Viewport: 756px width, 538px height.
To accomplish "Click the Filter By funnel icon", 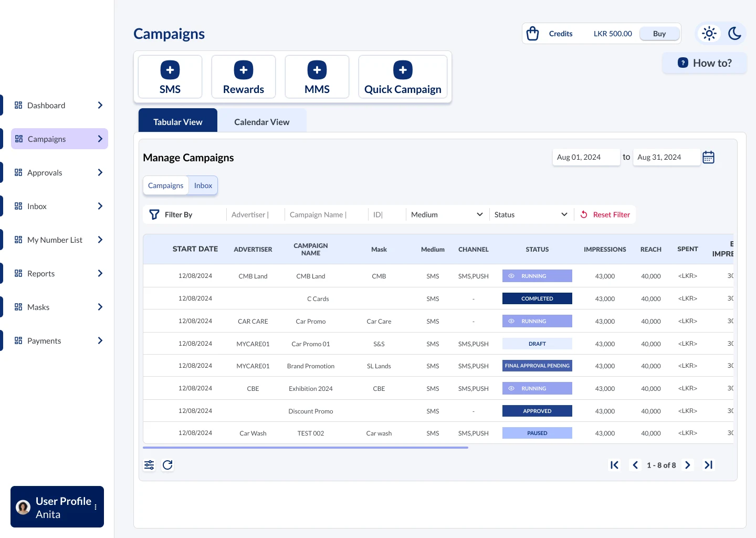I will (x=154, y=214).
